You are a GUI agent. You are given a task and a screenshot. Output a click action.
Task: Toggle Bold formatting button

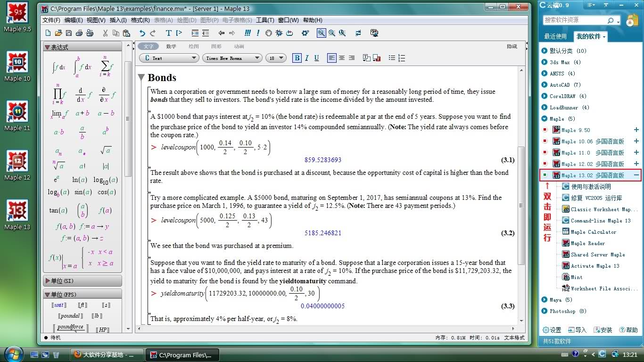tap(297, 58)
